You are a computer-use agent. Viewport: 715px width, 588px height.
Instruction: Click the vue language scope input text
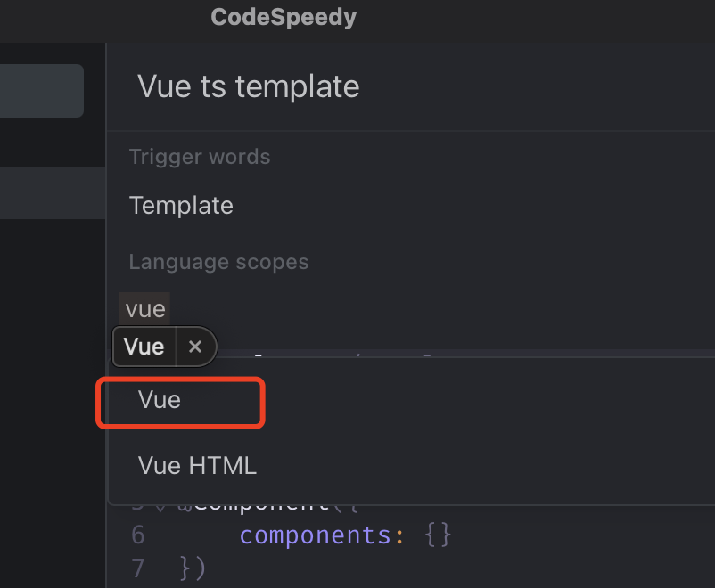click(145, 309)
